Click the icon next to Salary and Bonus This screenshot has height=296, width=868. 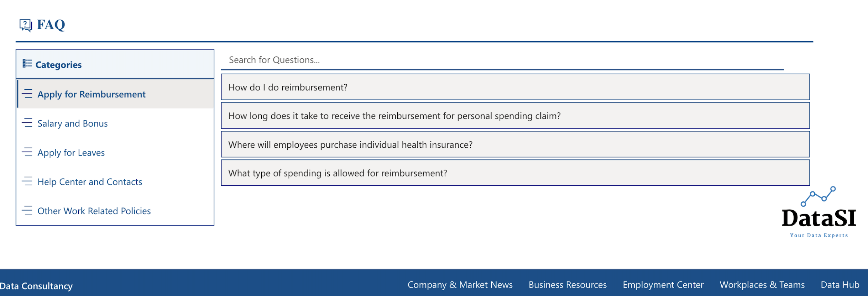pos(28,123)
